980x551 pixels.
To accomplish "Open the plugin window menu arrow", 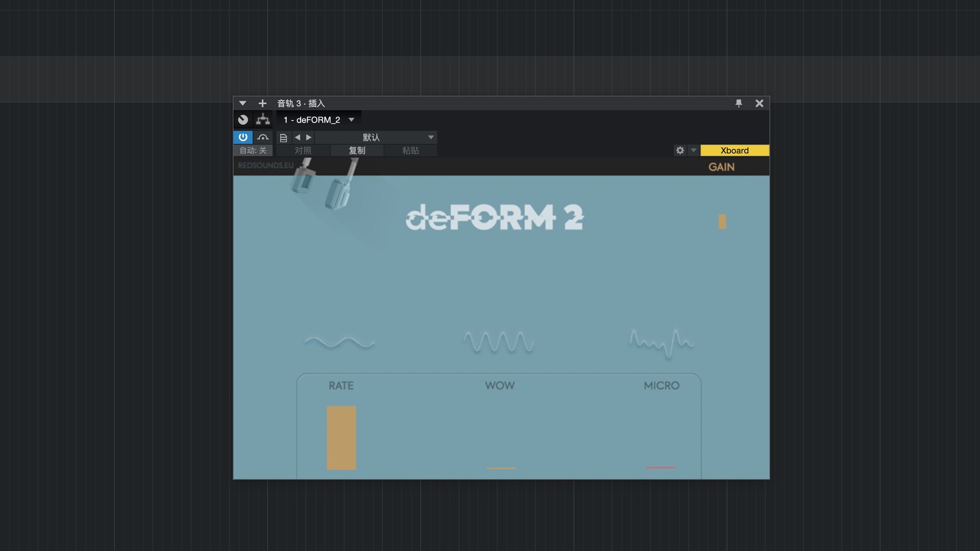I will [x=242, y=103].
